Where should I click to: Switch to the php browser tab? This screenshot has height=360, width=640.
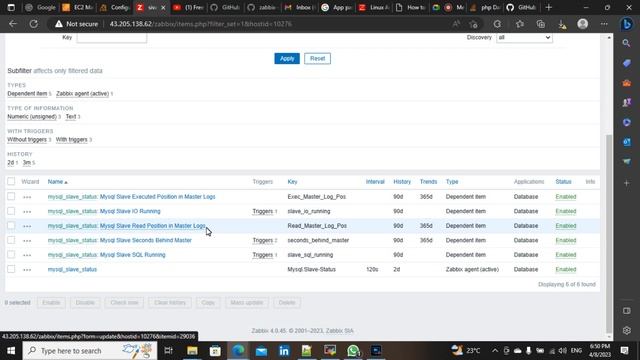[486, 7]
